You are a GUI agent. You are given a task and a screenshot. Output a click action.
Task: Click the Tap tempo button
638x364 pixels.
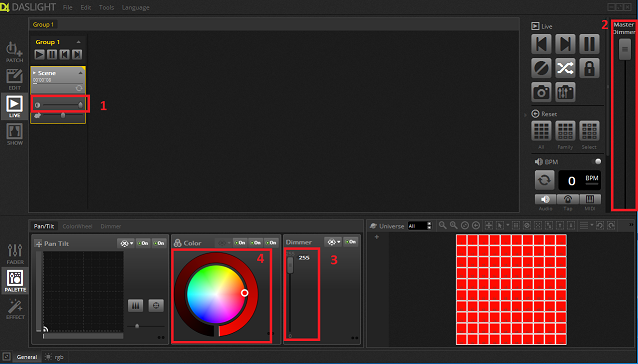tap(568, 199)
